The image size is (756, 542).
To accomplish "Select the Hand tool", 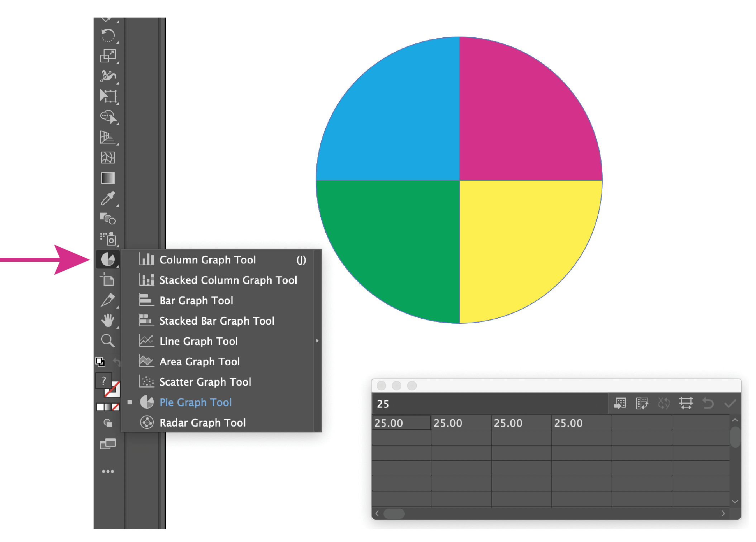I will point(107,320).
